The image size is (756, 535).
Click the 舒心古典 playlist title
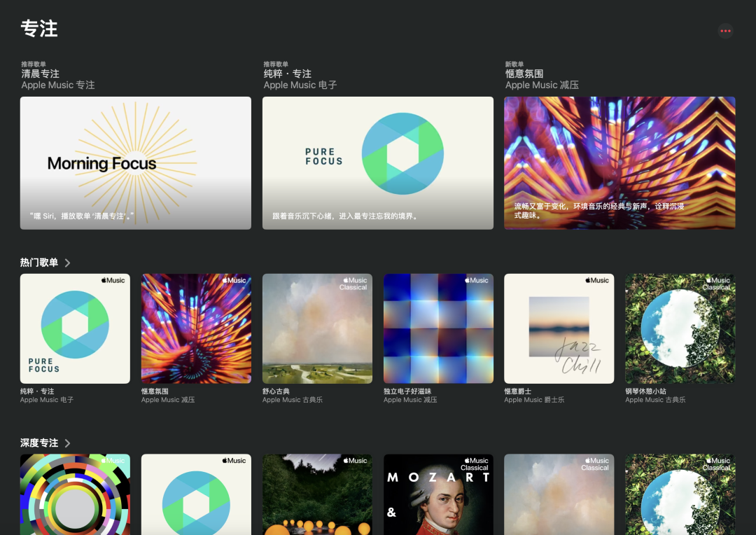coord(276,391)
